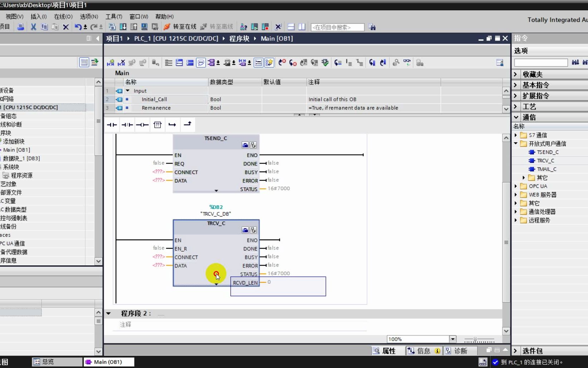The width and height of the screenshot is (588, 368).
Task: Open the 在线(O) menu
Action: coord(63,16)
